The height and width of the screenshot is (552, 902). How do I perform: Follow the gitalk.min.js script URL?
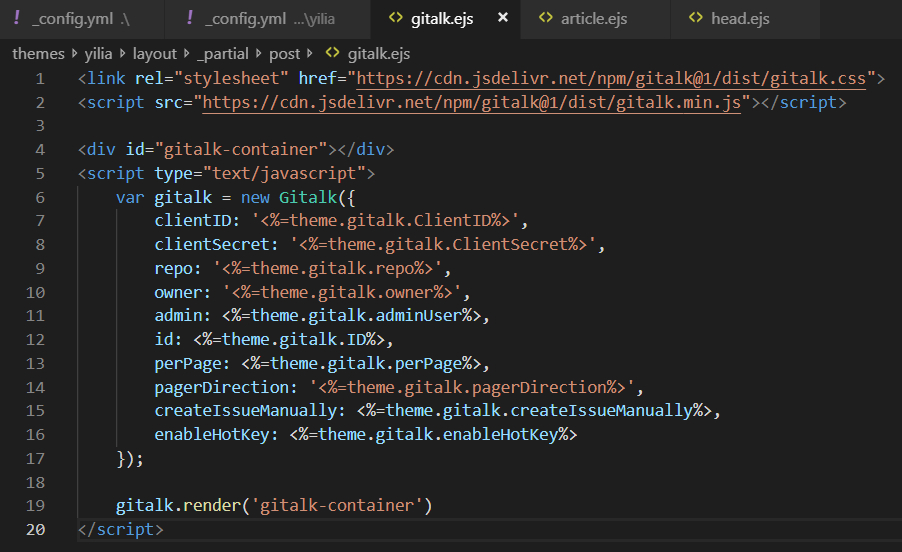coord(471,102)
